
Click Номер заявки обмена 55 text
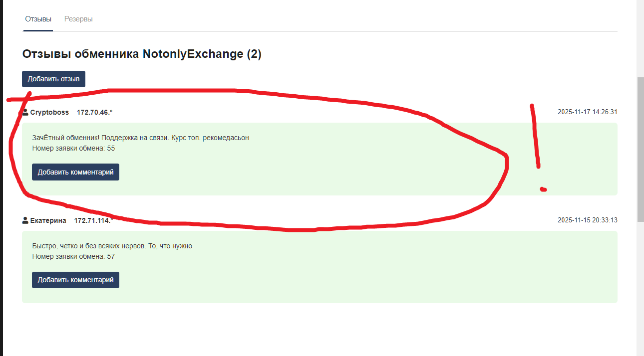point(73,148)
